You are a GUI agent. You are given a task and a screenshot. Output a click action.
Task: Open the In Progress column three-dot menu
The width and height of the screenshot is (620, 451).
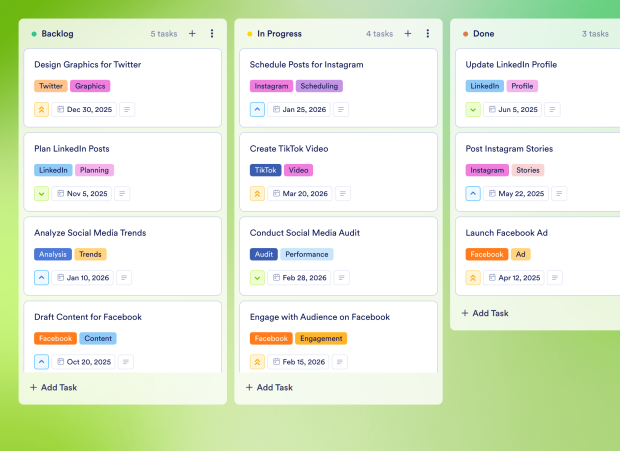pos(428,34)
